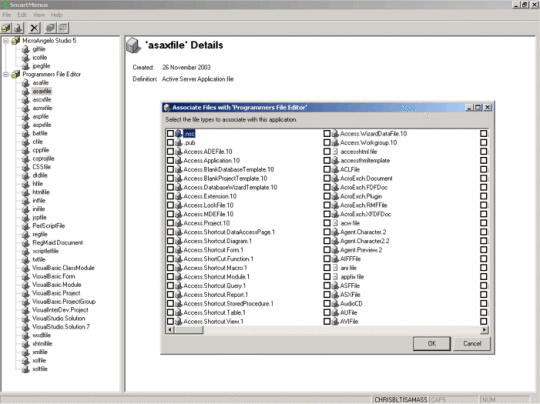
Task: Click the icon beside PerlScriptFile in tree
Action: pyautogui.click(x=25, y=226)
